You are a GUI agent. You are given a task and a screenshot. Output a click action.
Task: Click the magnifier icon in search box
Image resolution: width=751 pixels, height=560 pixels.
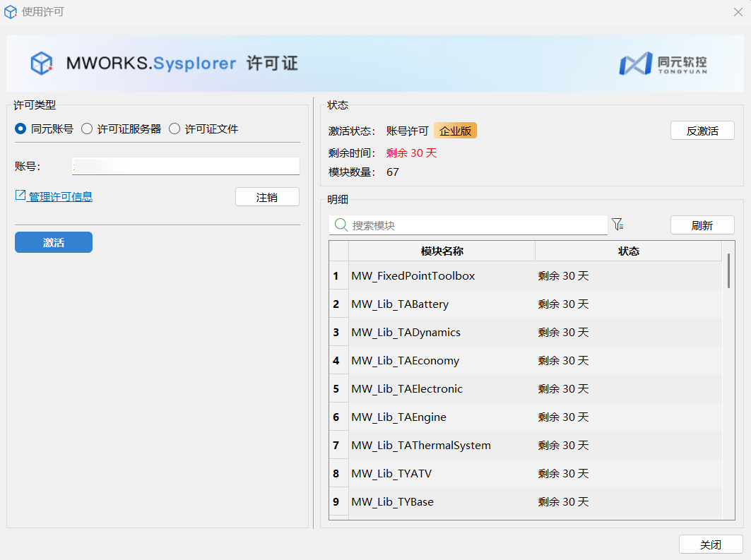(341, 225)
